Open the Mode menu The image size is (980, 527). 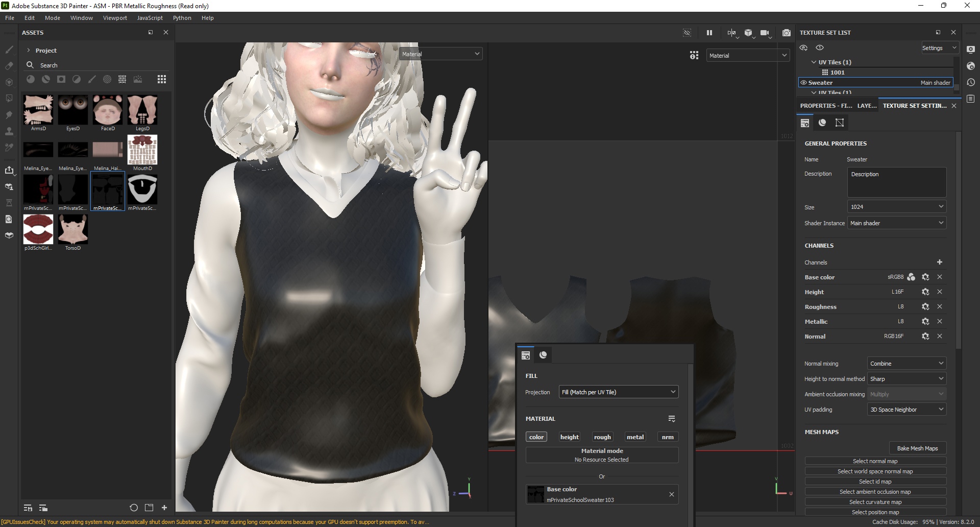click(53, 18)
